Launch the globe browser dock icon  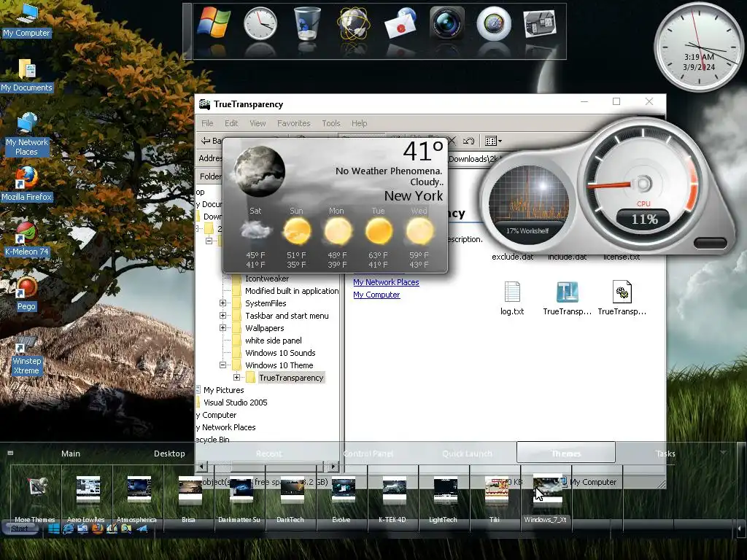point(354,23)
